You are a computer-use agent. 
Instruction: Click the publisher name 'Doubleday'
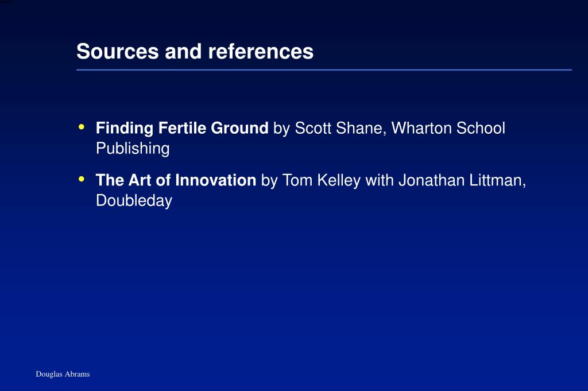[134, 201]
